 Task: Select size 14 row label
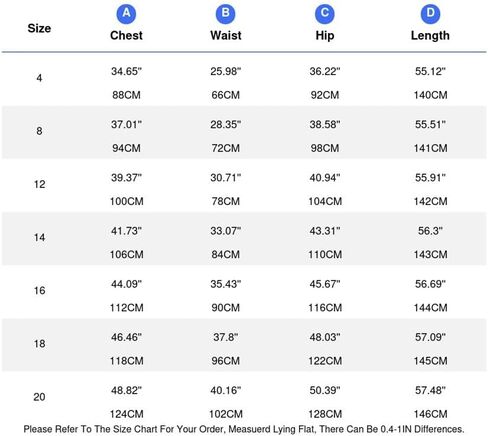pyautogui.click(x=39, y=237)
